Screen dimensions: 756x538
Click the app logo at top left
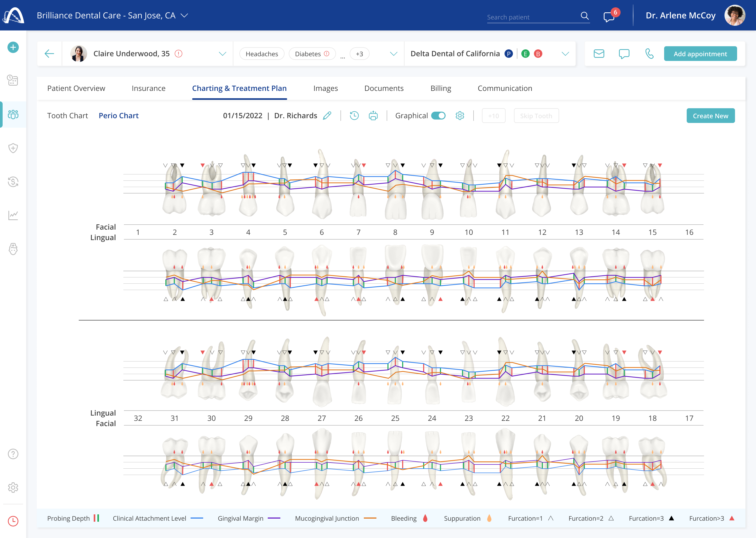tap(13, 15)
